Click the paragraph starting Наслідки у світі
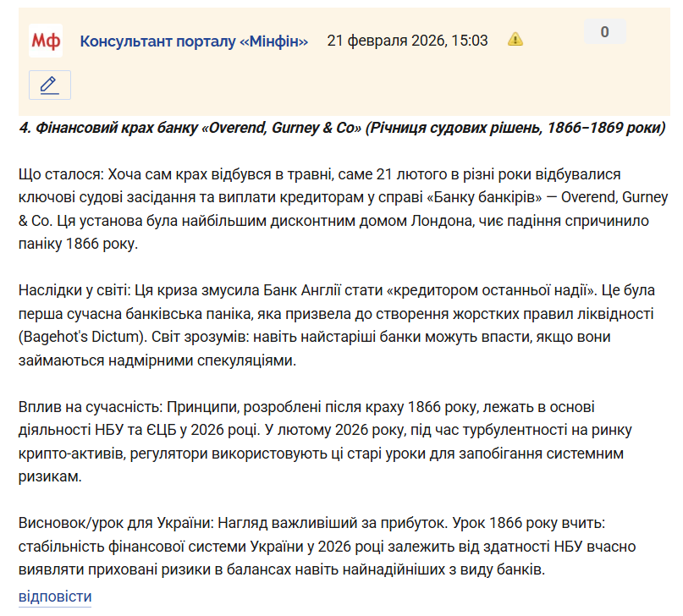 [x=336, y=325]
